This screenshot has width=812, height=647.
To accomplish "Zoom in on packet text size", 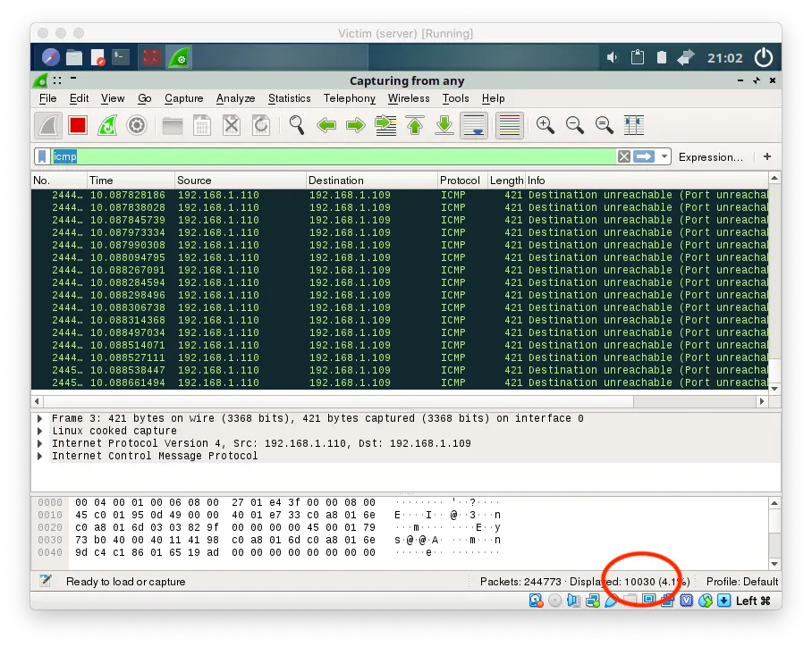I will [546, 125].
